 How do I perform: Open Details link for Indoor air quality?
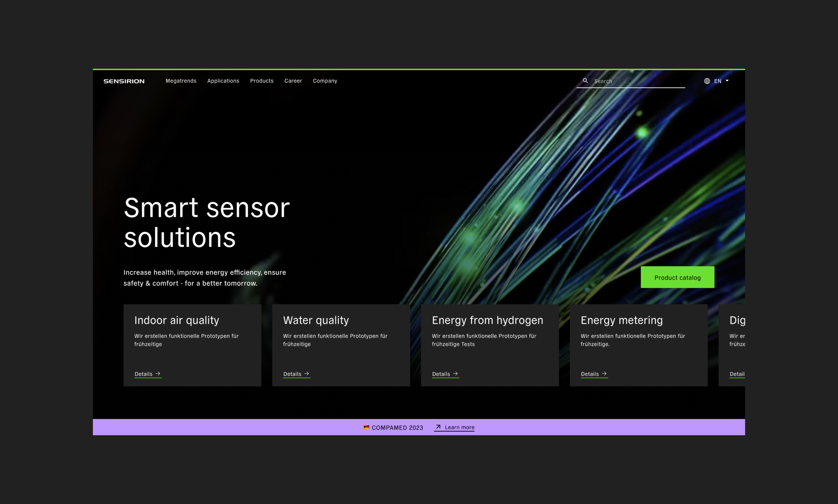click(x=143, y=374)
